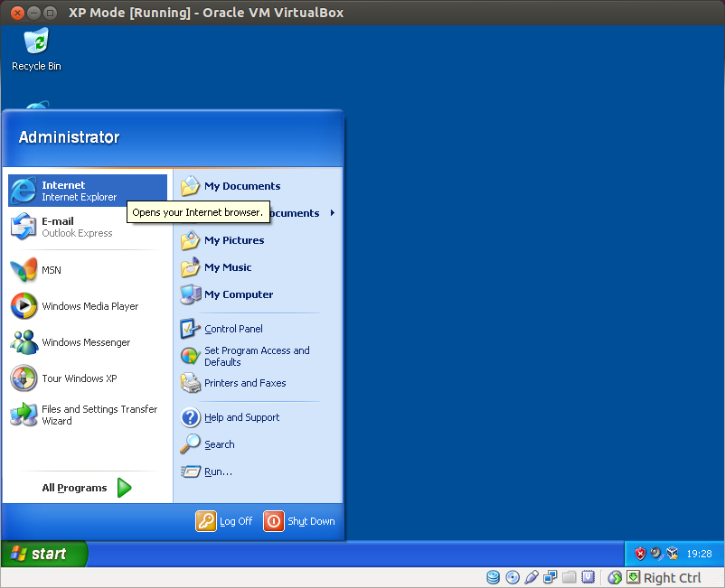Screen dimensions: 725x588
Task: Click the Administrator user name header
Action: tap(69, 137)
